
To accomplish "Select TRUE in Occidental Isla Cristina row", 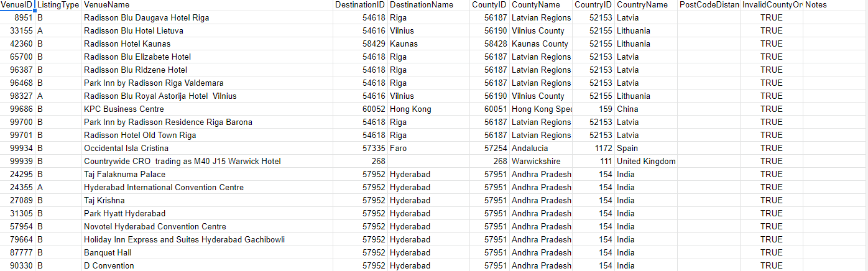I will tap(772, 148).
